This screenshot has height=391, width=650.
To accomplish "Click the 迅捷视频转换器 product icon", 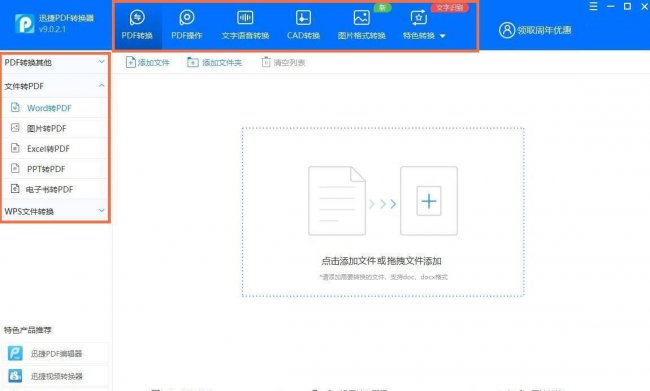I will (15, 376).
